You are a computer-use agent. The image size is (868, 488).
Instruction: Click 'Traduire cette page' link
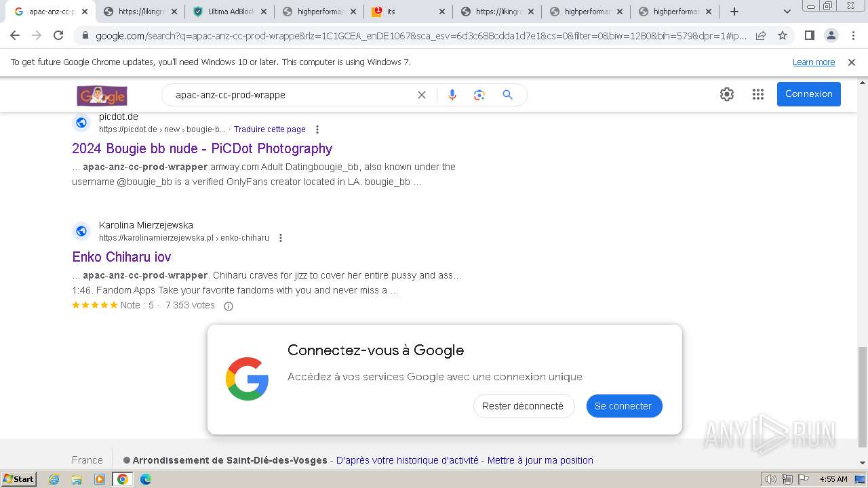pyautogui.click(x=270, y=129)
